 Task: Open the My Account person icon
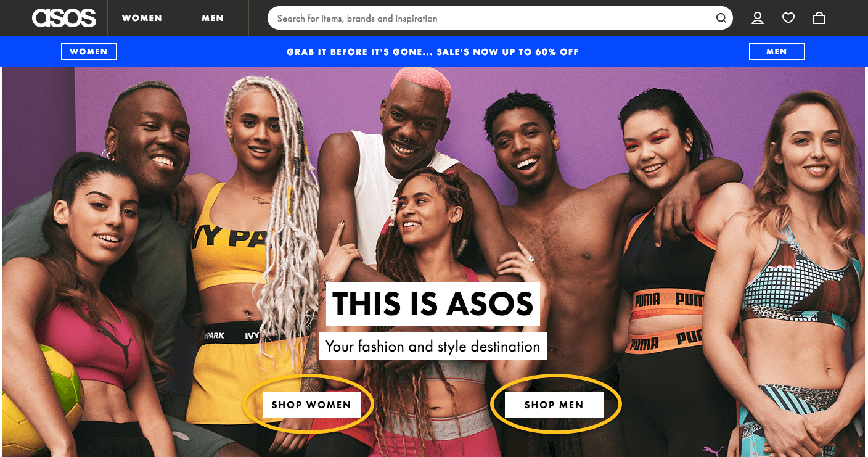(758, 18)
